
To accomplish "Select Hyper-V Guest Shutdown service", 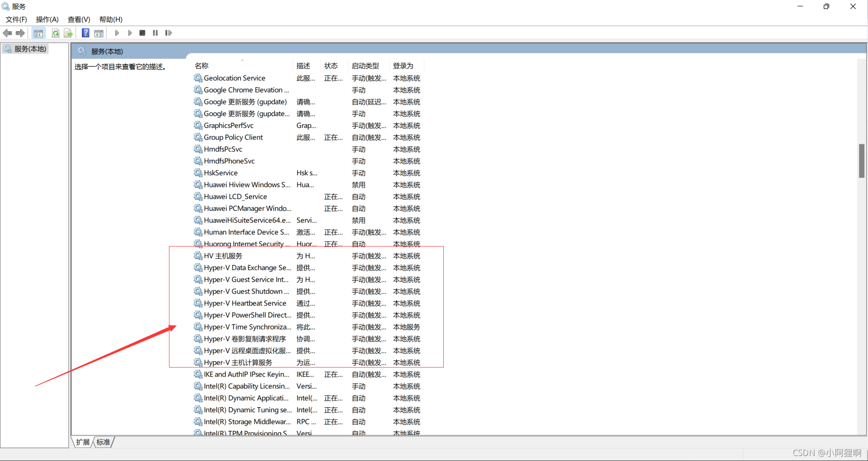I will pos(307,291).
